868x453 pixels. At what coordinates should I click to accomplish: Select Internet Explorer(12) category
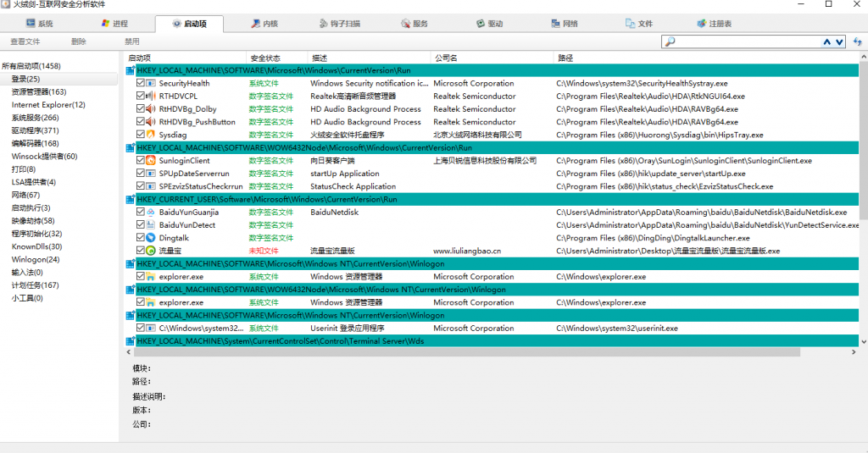[48, 104]
